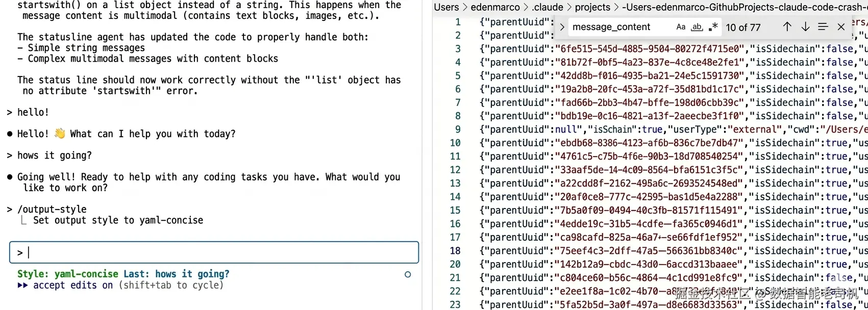This screenshot has width=868, height=310.
Task: Click the message_content search field
Action: point(621,27)
